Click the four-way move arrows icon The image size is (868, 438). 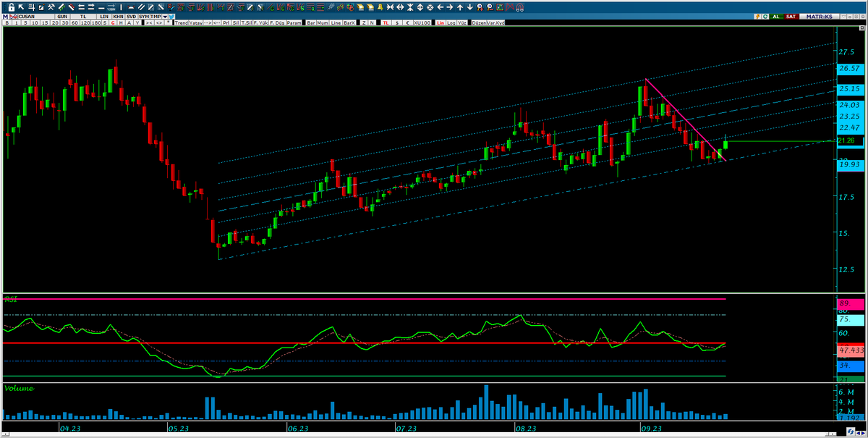coord(430,7)
